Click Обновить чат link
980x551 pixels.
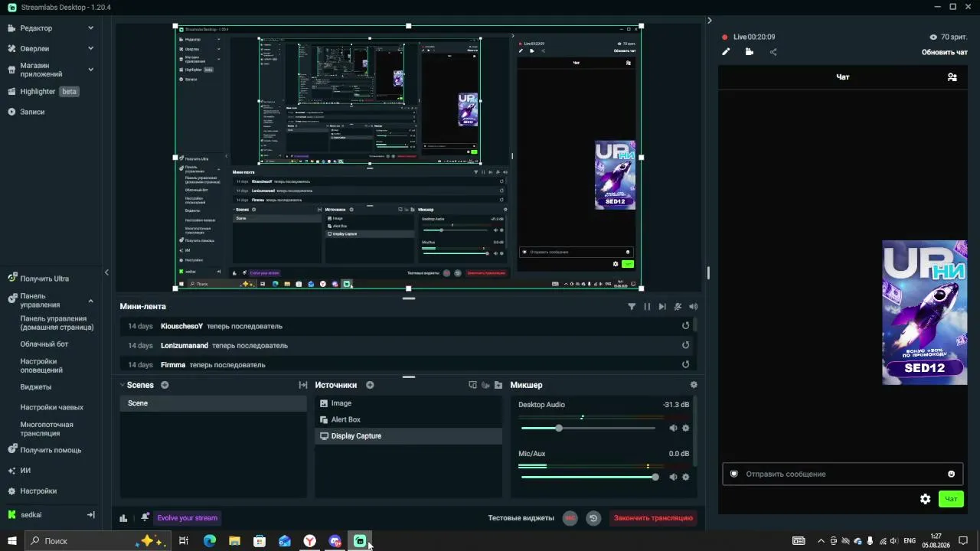point(945,53)
